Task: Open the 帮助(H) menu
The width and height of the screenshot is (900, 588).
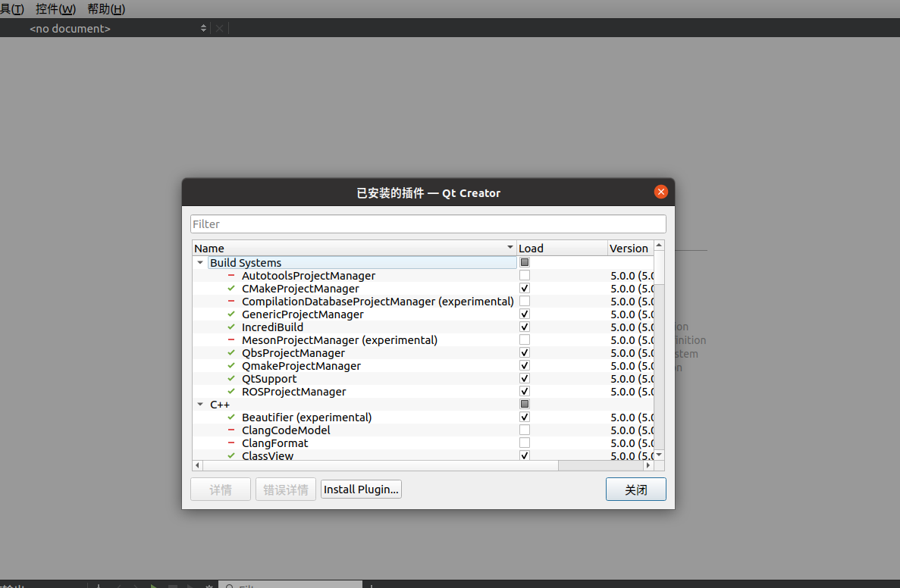Action: pyautogui.click(x=105, y=9)
